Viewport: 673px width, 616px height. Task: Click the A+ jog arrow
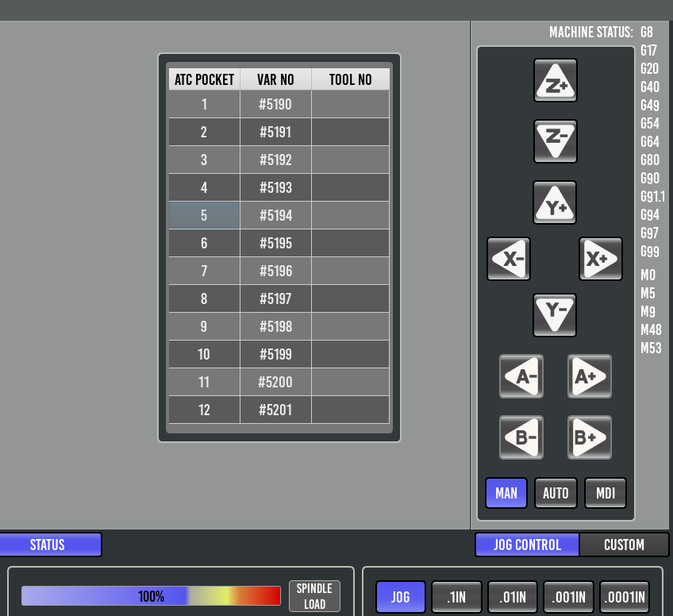(x=590, y=376)
